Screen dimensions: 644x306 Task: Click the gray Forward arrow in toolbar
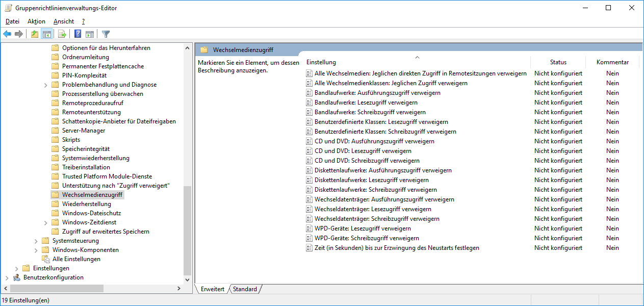coord(19,34)
